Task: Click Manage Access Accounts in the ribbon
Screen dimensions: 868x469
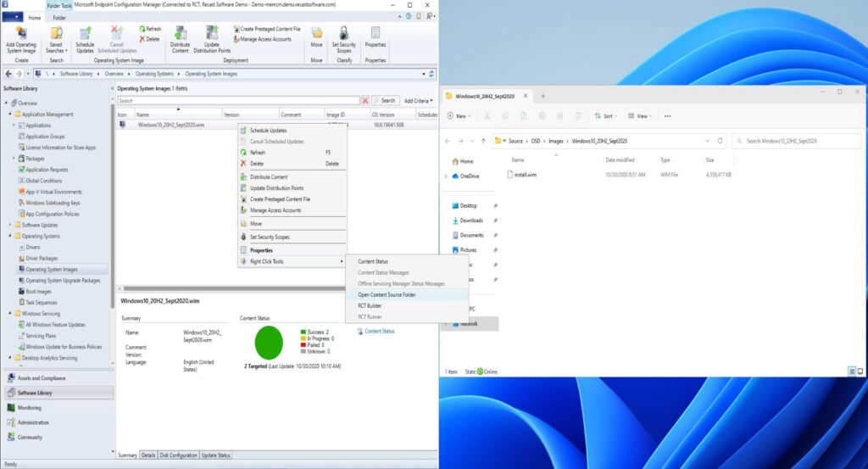Action: pos(264,39)
